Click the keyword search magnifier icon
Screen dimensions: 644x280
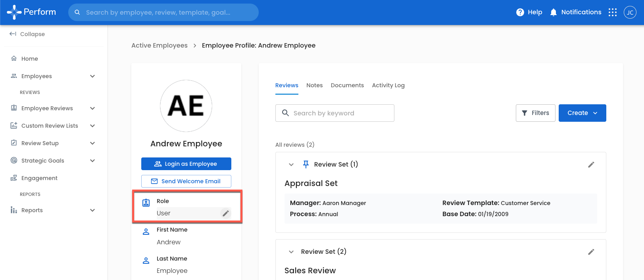pyautogui.click(x=285, y=113)
